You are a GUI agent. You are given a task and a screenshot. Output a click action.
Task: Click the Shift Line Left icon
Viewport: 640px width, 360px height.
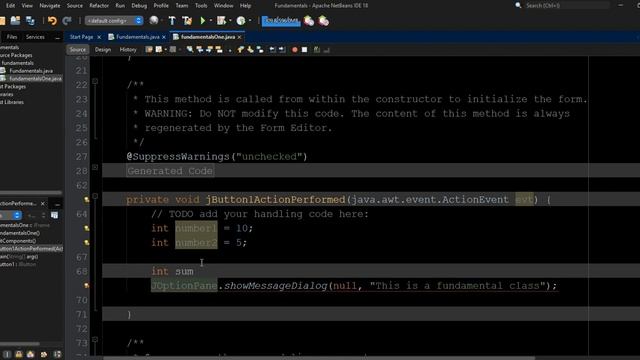click(x=272, y=49)
